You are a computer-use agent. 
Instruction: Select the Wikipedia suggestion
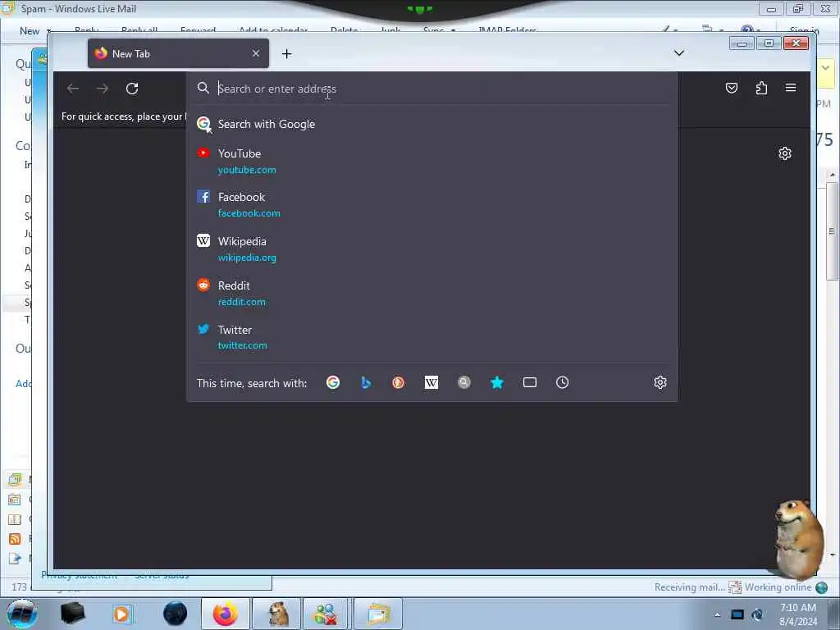(x=431, y=249)
